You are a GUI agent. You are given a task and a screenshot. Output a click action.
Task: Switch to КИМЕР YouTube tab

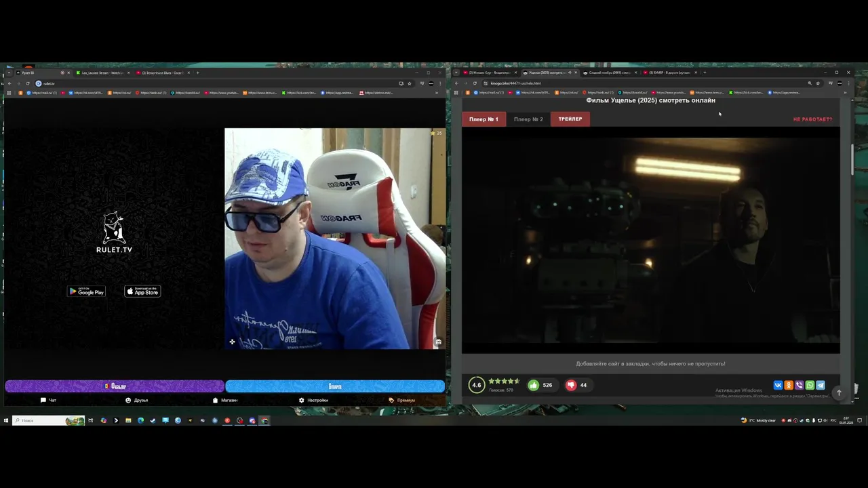(x=669, y=73)
